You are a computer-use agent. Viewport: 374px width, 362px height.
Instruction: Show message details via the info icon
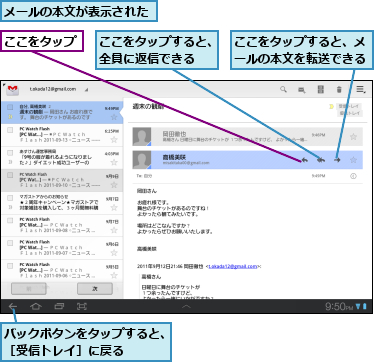click(353, 176)
